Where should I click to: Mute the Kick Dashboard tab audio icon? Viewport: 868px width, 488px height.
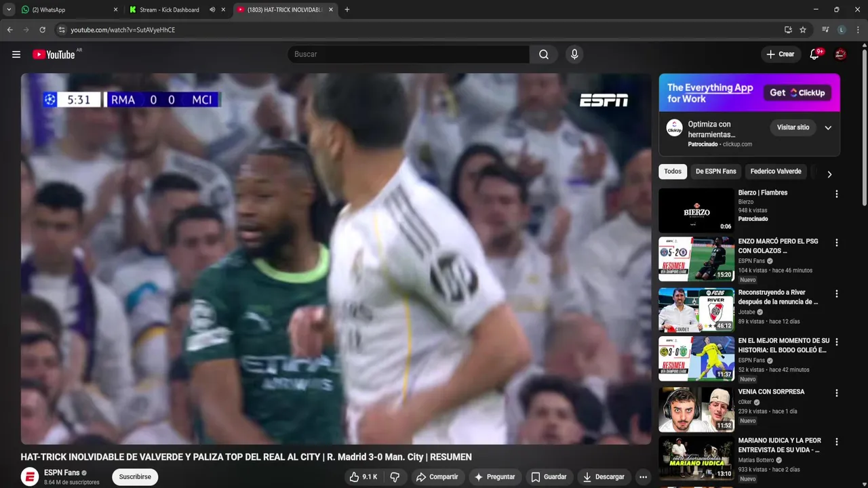click(x=212, y=9)
